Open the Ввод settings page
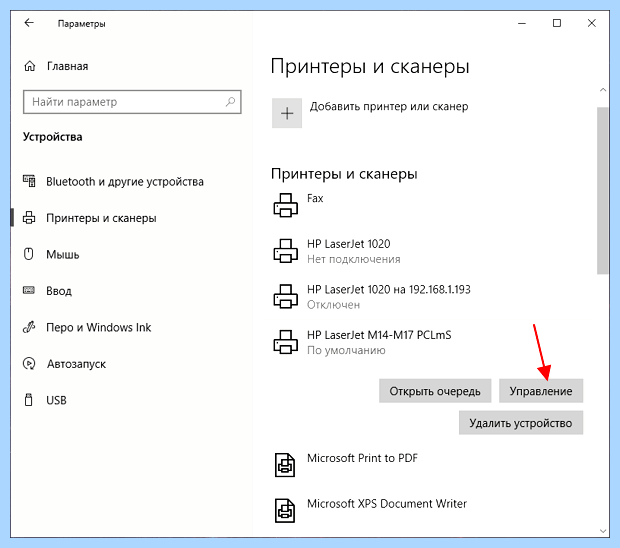The image size is (620, 548). coord(59,291)
